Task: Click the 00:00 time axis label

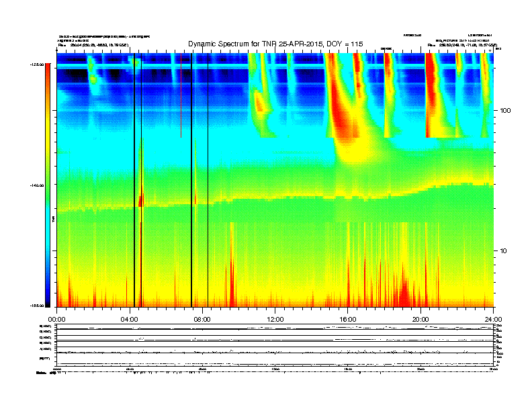Action: [x=56, y=320]
